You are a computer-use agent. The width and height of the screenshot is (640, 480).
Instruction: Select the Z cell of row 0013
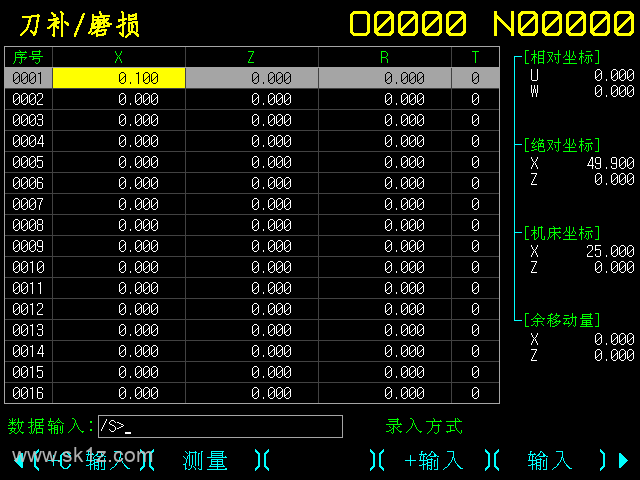[252, 330]
